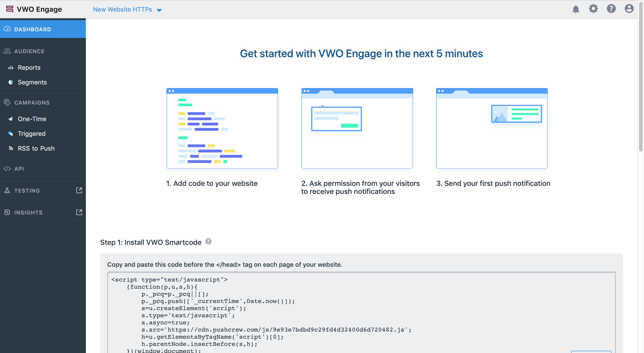Go to Reports in sidebar
The width and height of the screenshot is (644, 353).
tap(29, 67)
